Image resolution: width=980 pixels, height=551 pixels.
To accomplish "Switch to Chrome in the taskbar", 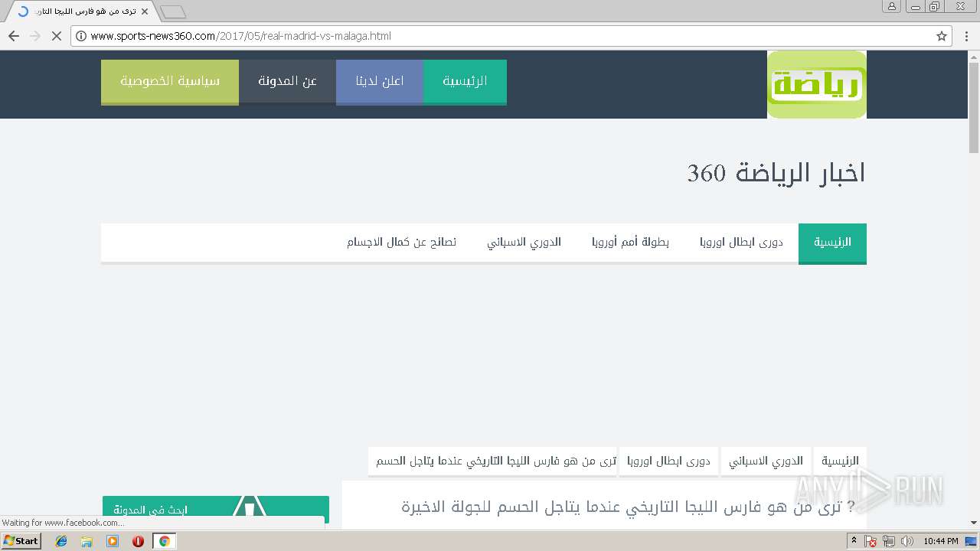I will pyautogui.click(x=164, y=541).
